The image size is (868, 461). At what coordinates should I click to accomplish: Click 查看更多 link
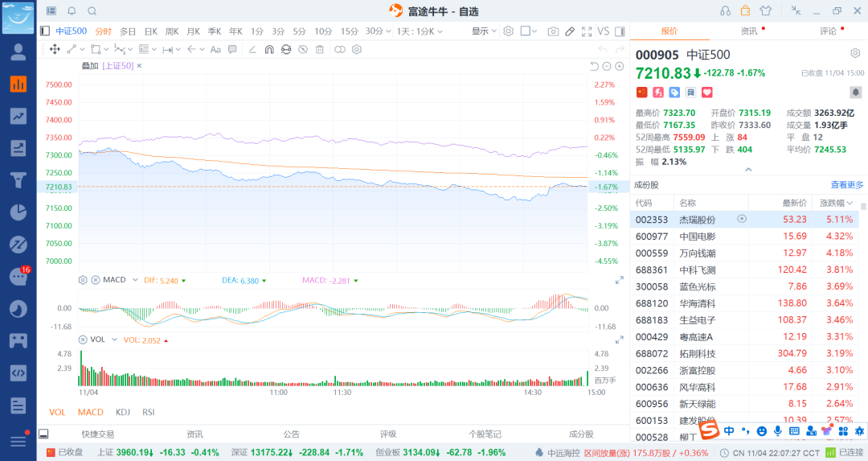pos(846,184)
